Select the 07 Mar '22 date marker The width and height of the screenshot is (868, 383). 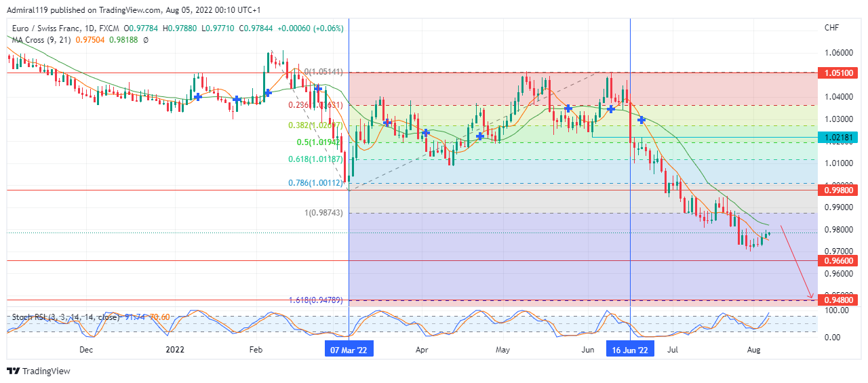(349, 349)
